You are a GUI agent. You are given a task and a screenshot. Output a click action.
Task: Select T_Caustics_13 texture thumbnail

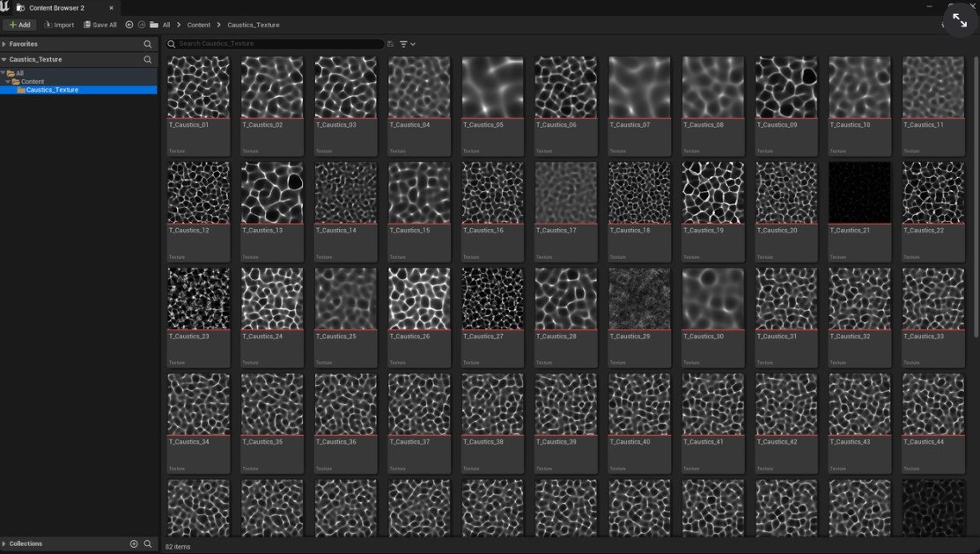click(272, 193)
